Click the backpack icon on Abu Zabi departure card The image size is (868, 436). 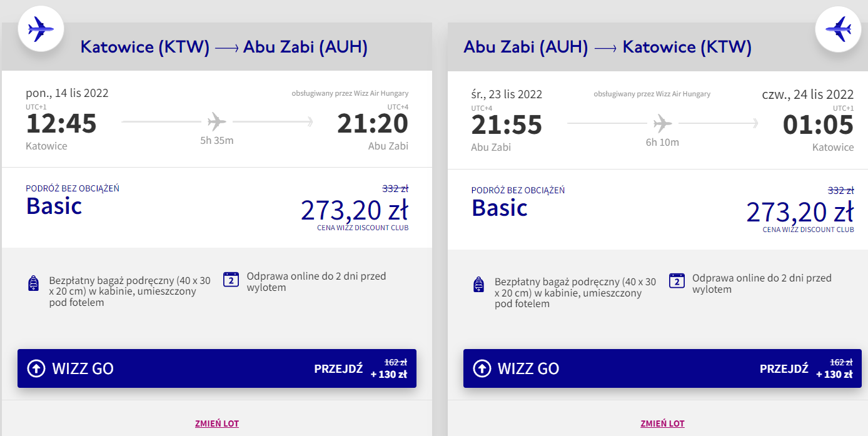[x=480, y=285]
